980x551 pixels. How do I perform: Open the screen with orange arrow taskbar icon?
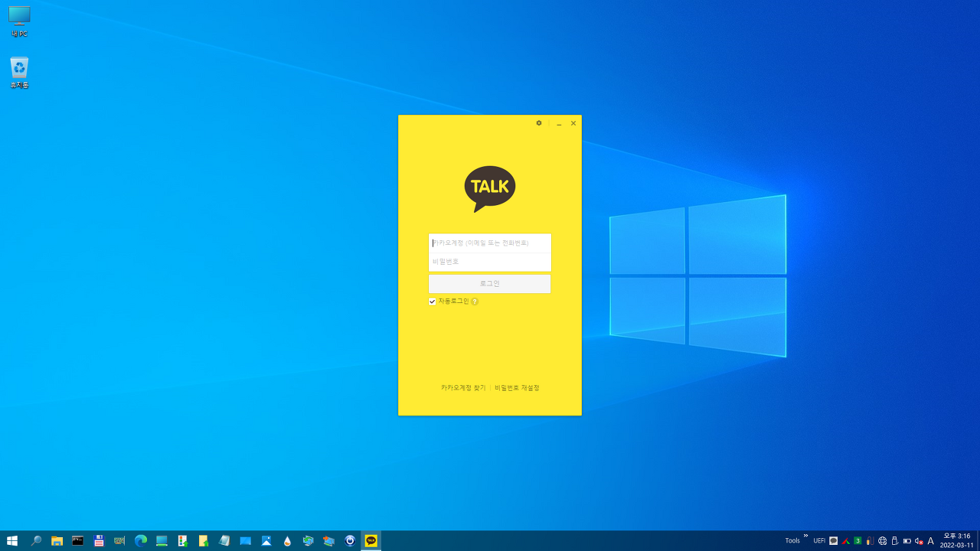(329, 540)
